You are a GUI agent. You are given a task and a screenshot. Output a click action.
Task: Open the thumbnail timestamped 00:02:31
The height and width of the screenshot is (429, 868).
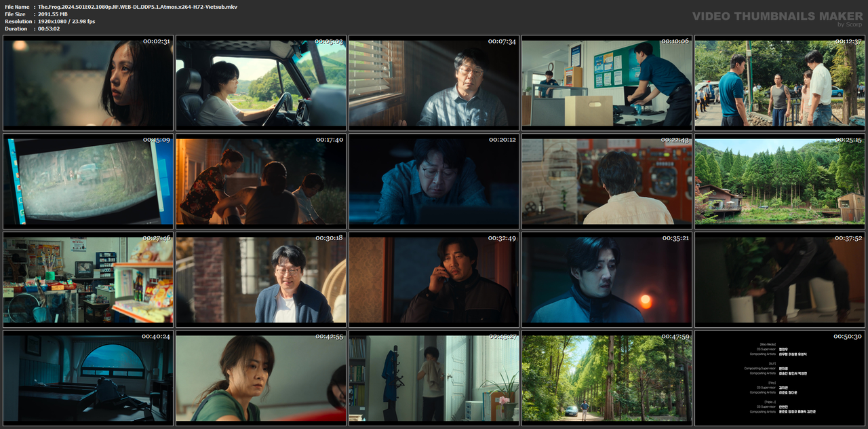tap(88, 83)
